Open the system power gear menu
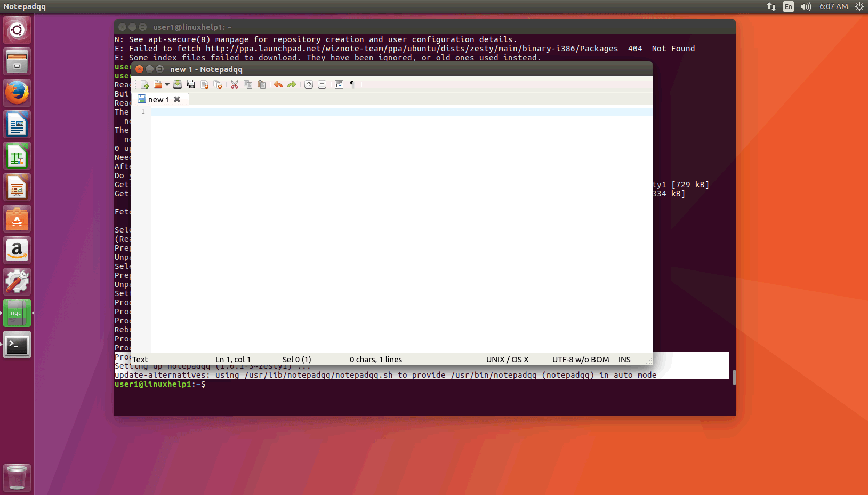The image size is (868, 495). pos(859,6)
